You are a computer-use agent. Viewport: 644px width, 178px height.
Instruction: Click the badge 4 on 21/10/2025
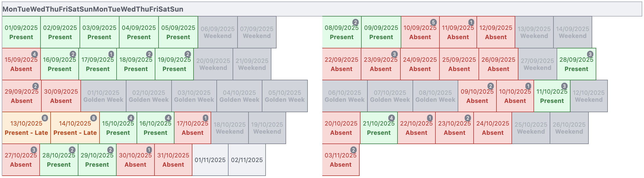(x=391, y=118)
